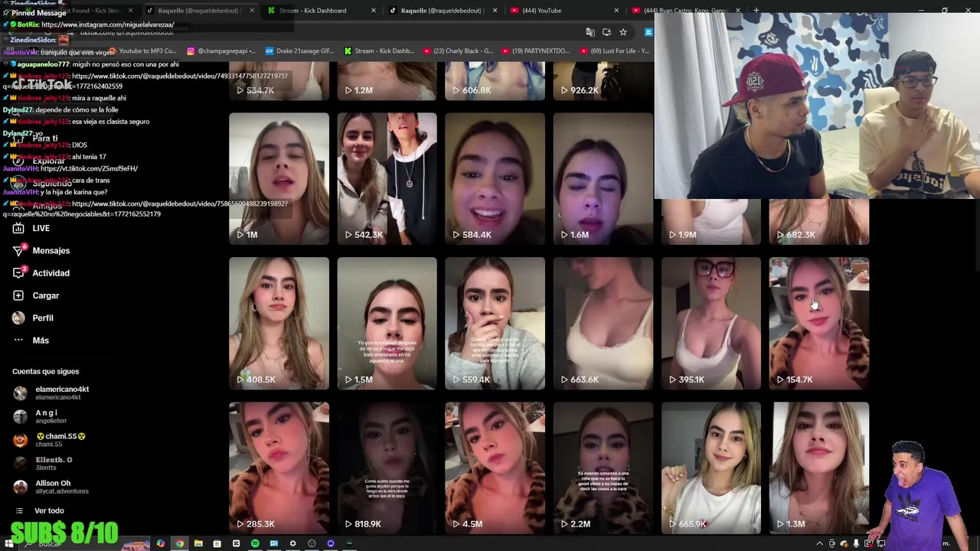Play the video with 663.6K views

pyautogui.click(x=603, y=323)
